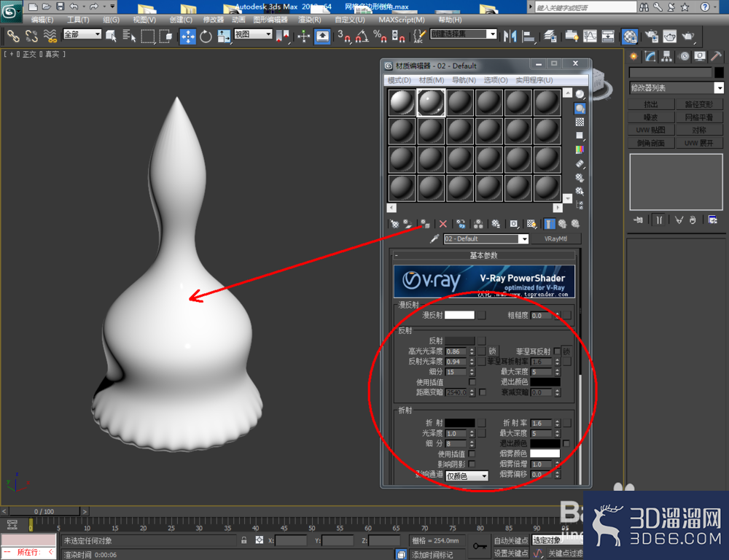Viewport: 729px width, 560px height.
Task: Enable 菲涅耳反射 checkbox
Action: pos(557,351)
